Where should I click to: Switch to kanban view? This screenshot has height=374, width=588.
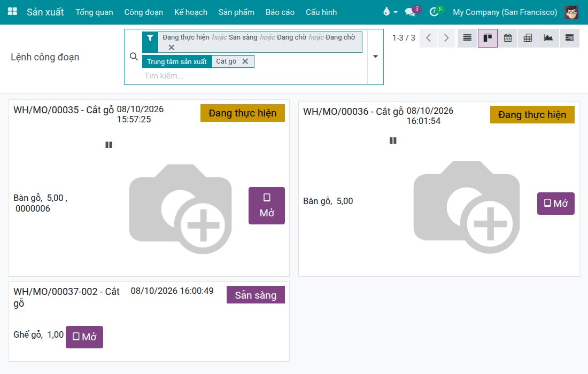point(488,38)
